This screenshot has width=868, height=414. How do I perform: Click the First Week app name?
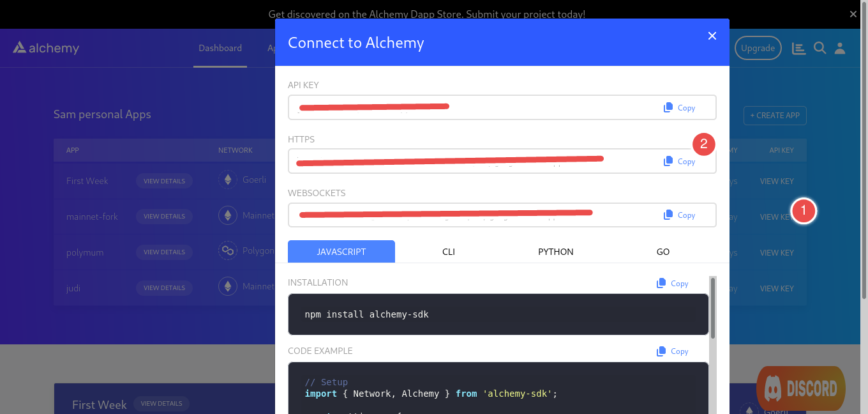point(87,181)
